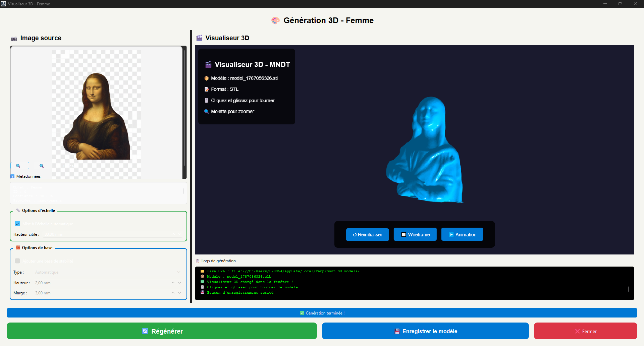This screenshot has height=346, width=644.
Task: Click the green check icon beside Génération terminée
Action: coord(302,313)
